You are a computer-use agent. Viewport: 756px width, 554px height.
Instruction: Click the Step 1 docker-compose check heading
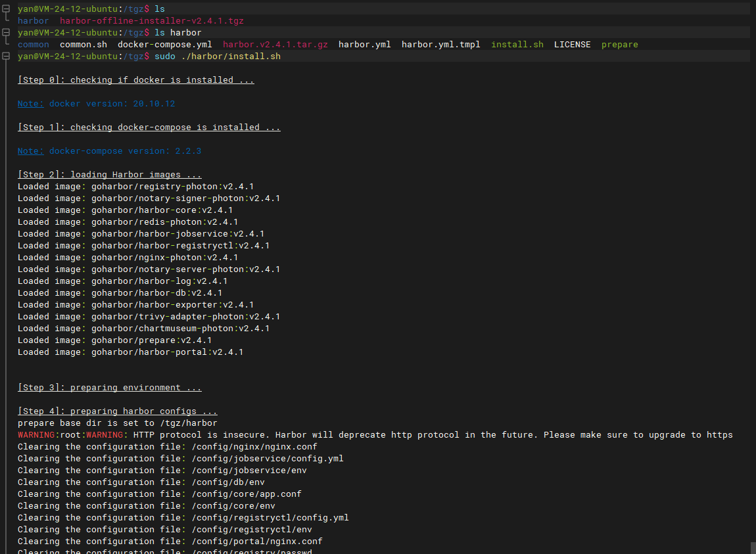point(149,127)
